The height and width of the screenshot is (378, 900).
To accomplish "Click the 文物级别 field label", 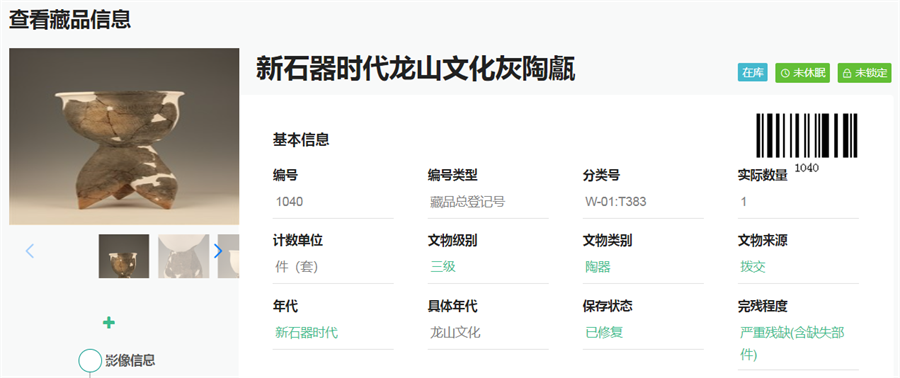I will tap(453, 241).
